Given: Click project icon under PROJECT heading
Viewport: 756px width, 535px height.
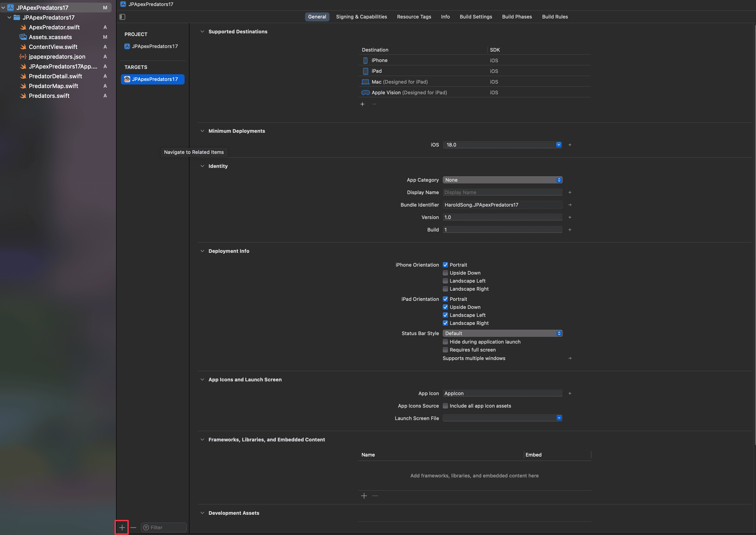Looking at the screenshot, I should (x=127, y=46).
